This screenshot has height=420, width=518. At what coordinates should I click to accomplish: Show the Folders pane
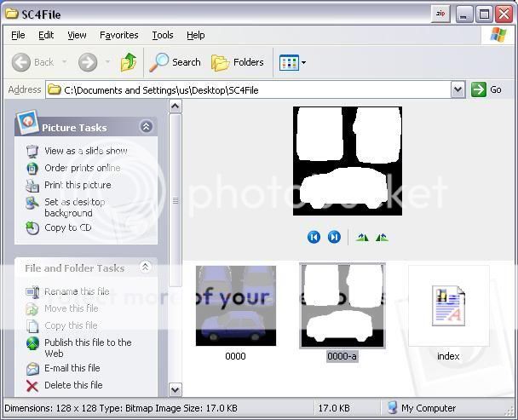(x=238, y=62)
